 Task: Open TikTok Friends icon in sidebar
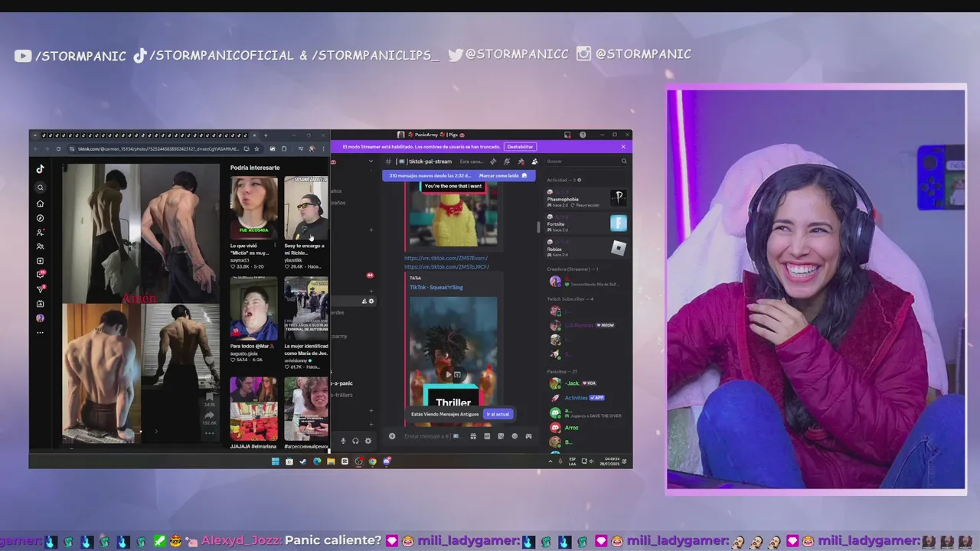coord(41,246)
